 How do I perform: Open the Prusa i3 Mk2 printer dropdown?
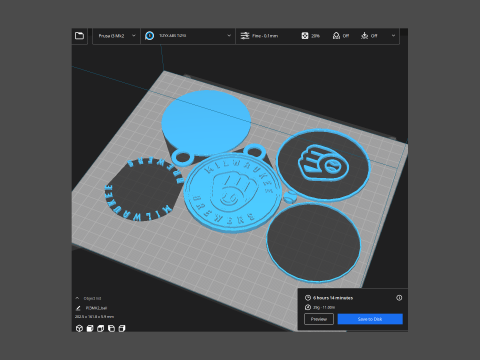pyautogui.click(x=116, y=36)
